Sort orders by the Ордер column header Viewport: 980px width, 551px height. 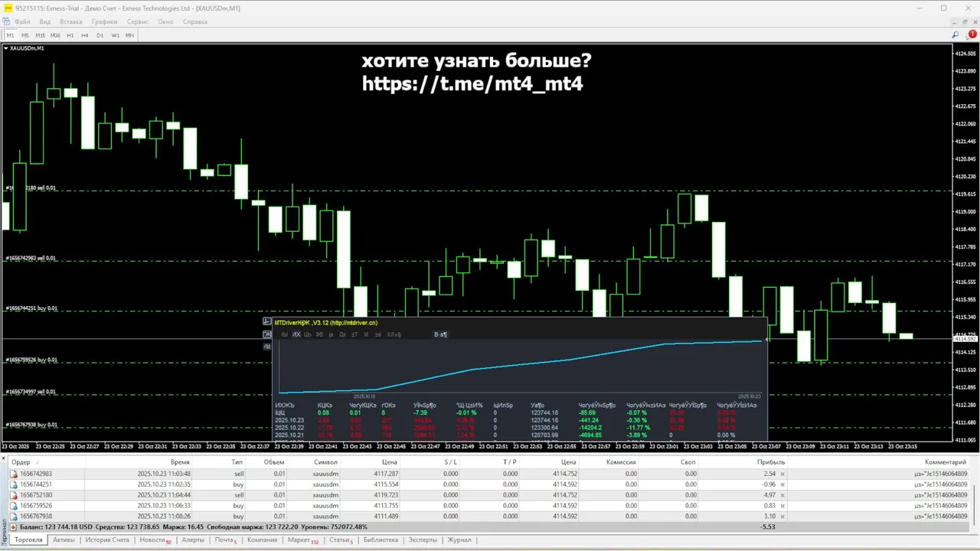point(46,462)
